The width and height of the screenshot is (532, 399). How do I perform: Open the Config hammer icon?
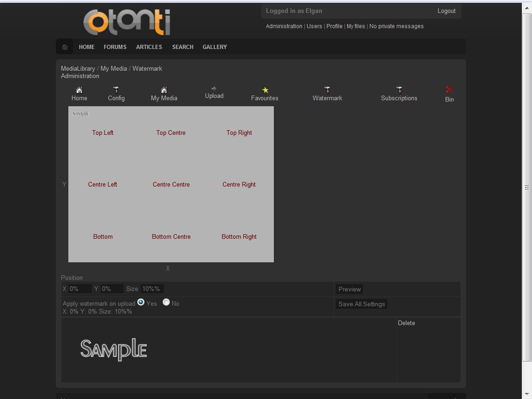116,90
